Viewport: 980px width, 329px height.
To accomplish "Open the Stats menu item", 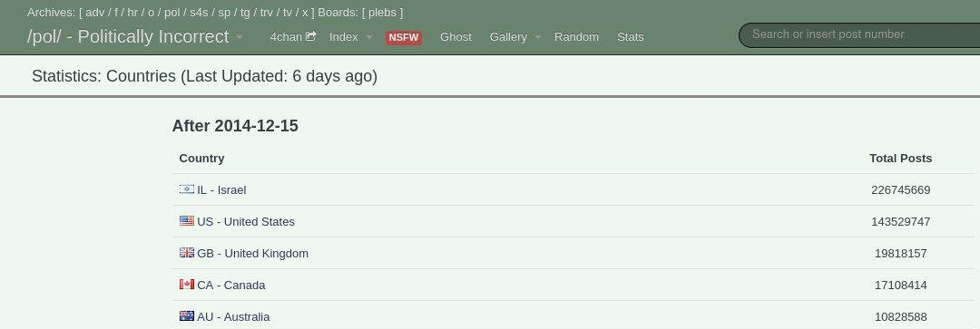I will coord(630,37).
